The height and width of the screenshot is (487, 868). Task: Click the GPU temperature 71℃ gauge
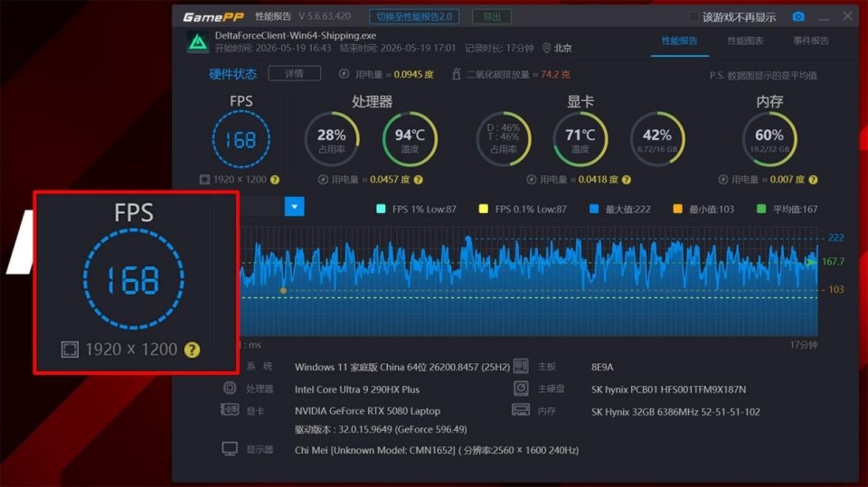point(580,139)
